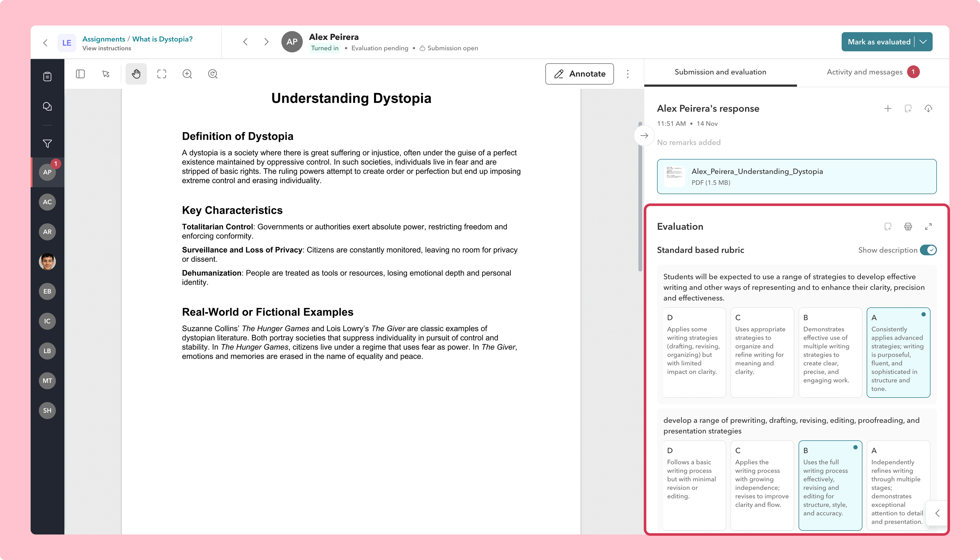The width and height of the screenshot is (980, 560).
Task: Open the Mark as evaluated dropdown arrow
Action: [923, 42]
